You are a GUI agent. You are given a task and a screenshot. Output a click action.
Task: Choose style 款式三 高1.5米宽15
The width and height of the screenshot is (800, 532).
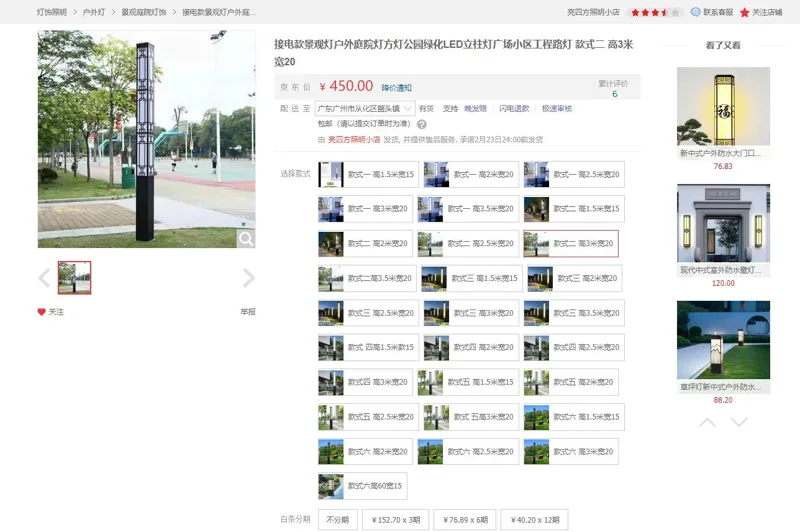click(472, 278)
